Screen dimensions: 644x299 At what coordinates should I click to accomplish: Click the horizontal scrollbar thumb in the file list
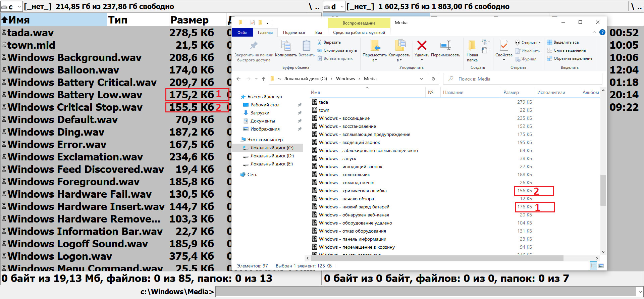pyautogui.click(x=437, y=258)
